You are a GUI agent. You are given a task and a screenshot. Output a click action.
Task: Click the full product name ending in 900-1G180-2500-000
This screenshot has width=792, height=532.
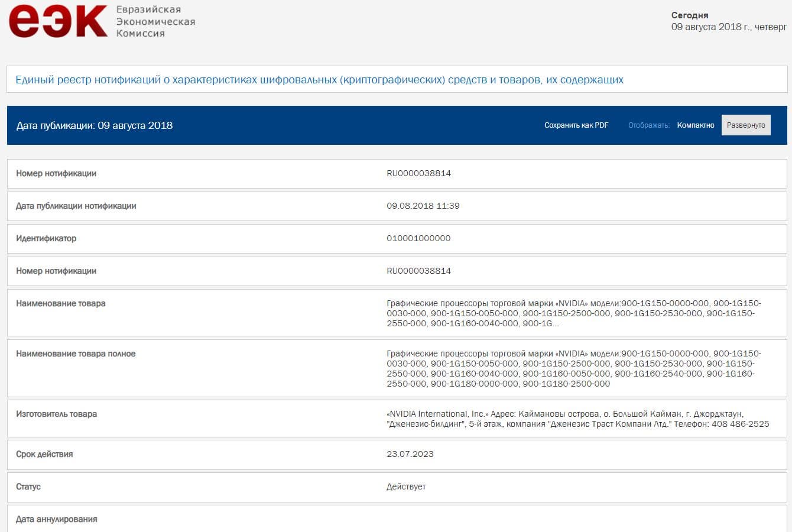[x=574, y=368]
